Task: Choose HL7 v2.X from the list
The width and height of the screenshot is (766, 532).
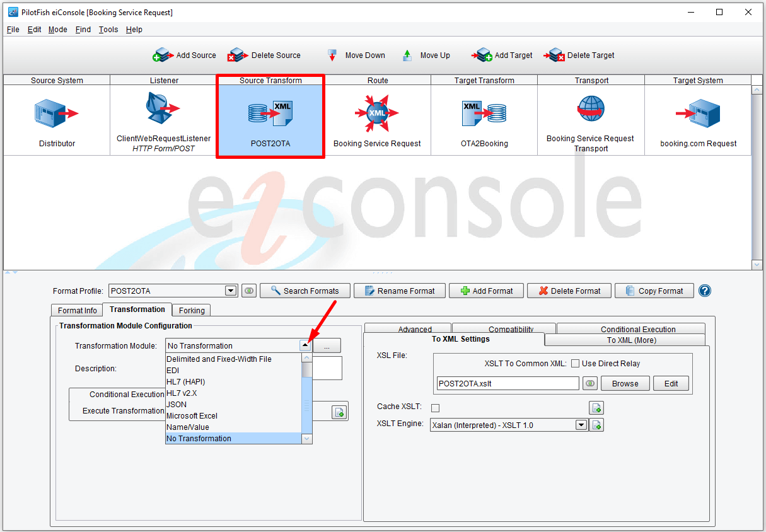Action: (234, 393)
